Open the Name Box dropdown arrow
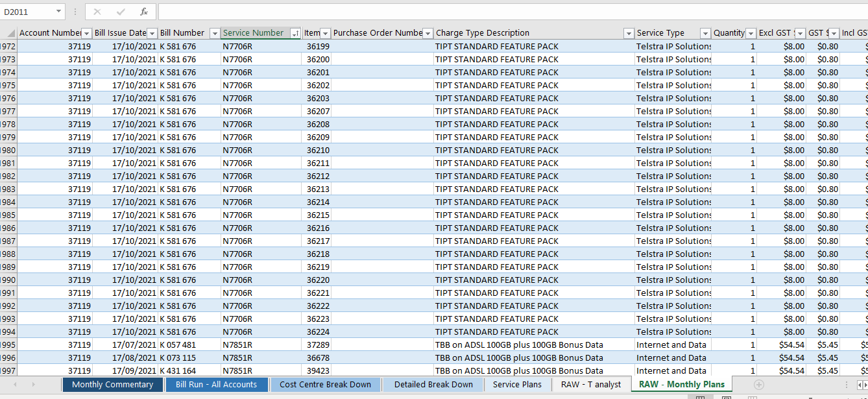Viewport: 868px width, 399px height. 59,12
